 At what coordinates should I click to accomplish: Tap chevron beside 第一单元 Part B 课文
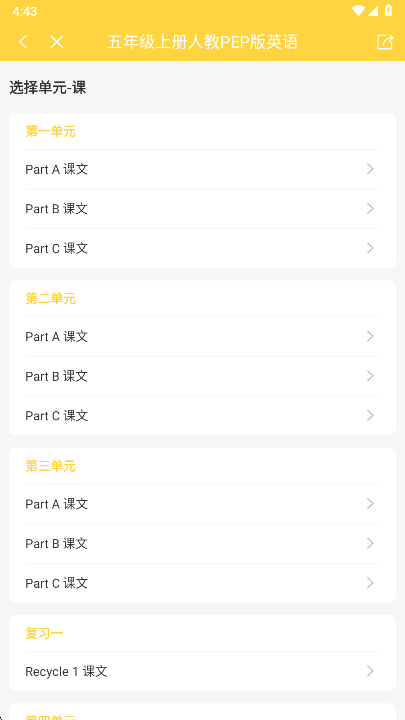pos(370,209)
